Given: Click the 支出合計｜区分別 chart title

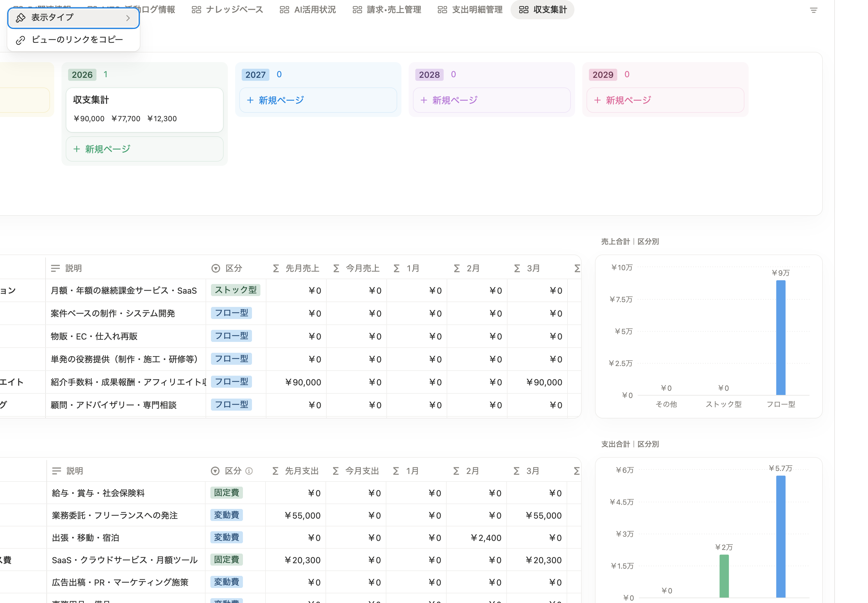Looking at the screenshot, I should click(630, 444).
